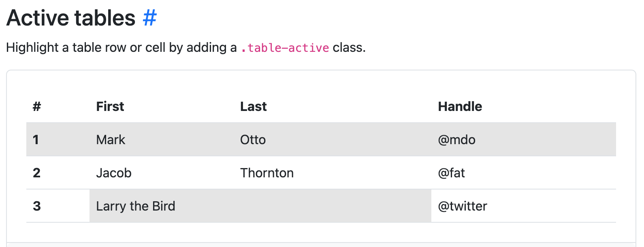Click the word class after the code snippet
Viewport: 644px width, 247px height.
click(349, 48)
